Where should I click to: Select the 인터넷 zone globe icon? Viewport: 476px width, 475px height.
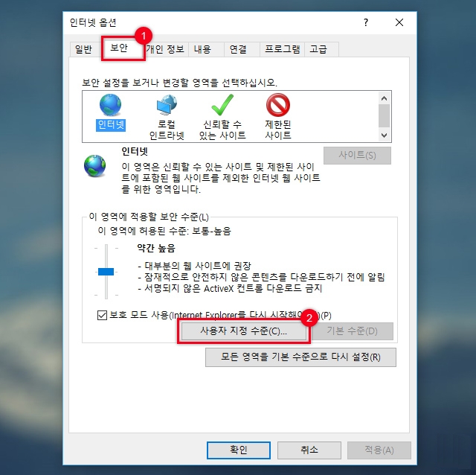click(x=111, y=105)
